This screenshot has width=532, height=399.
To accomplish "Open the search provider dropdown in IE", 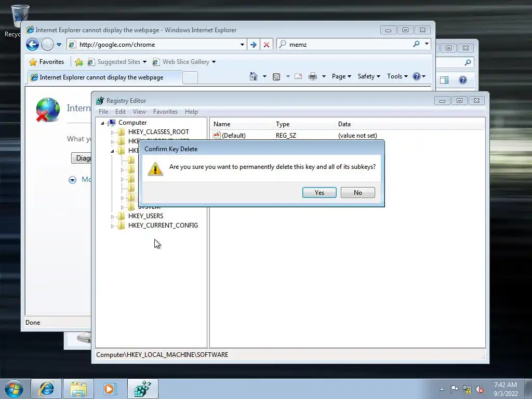I will tap(427, 44).
